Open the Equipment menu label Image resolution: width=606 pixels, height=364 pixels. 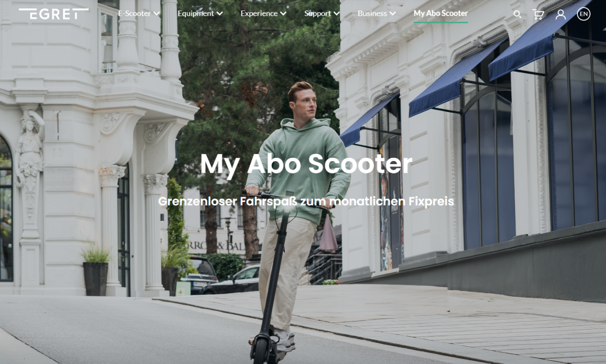click(196, 13)
